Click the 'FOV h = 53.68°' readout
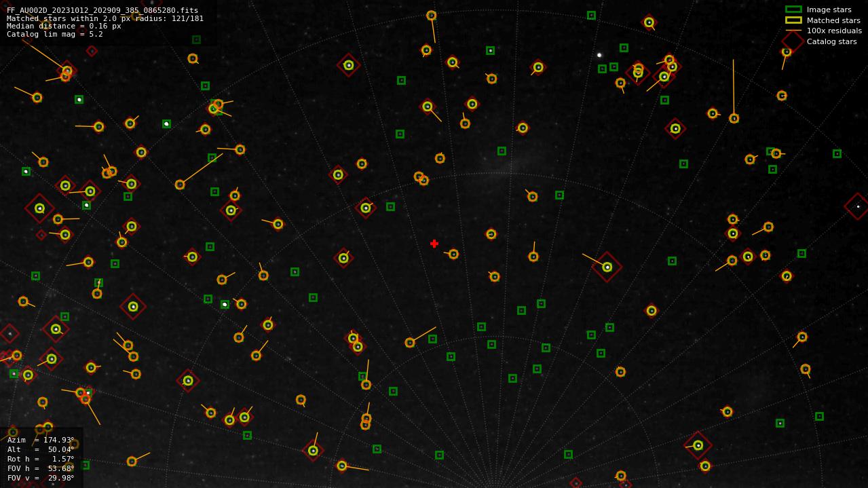This screenshot has height=488, width=868. [x=41, y=468]
